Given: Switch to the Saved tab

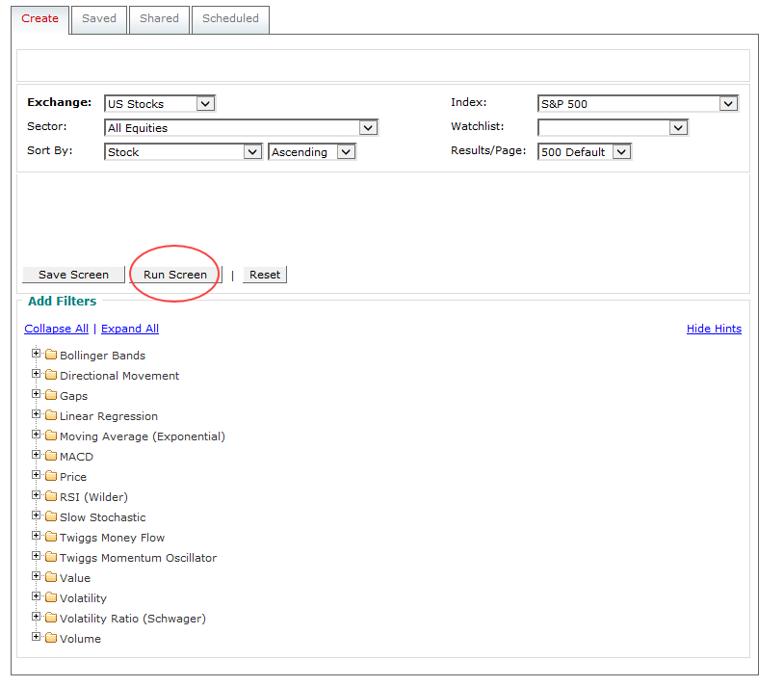Looking at the screenshot, I should [x=99, y=18].
